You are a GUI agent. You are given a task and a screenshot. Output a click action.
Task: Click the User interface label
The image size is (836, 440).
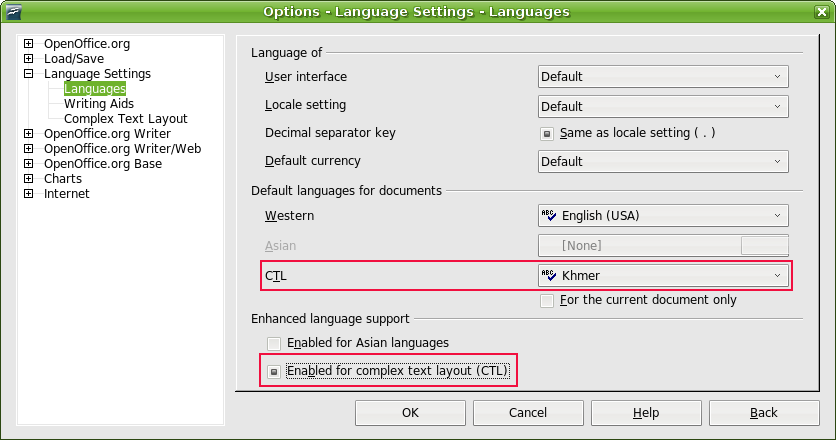click(306, 77)
